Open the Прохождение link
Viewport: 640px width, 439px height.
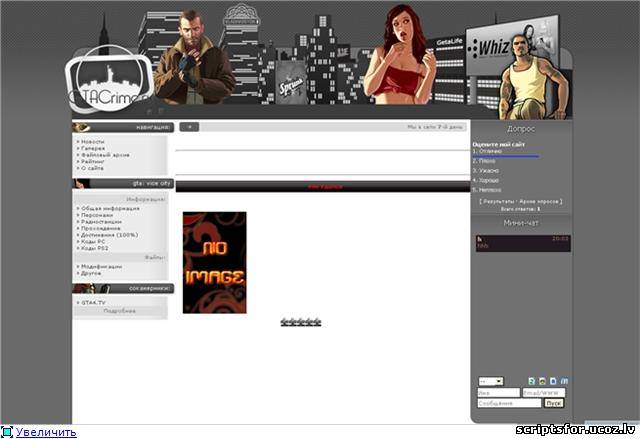(x=101, y=228)
